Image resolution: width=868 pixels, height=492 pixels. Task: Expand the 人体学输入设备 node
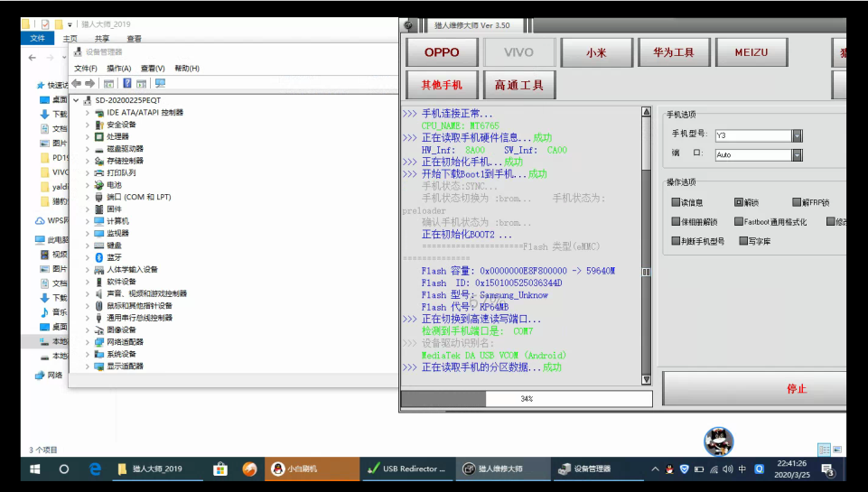tap(88, 270)
